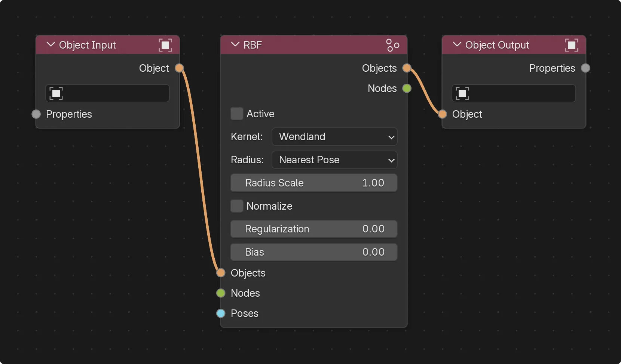
Task: Click the Regularization slider field
Action: (x=314, y=229)
